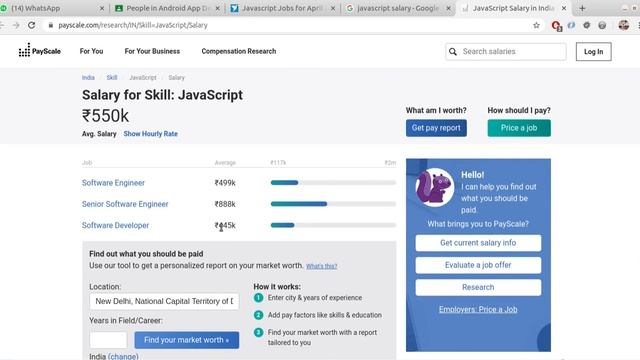Open the gray round extension icon
This screenshot has height=360, width=640.
tap(602, 25)
